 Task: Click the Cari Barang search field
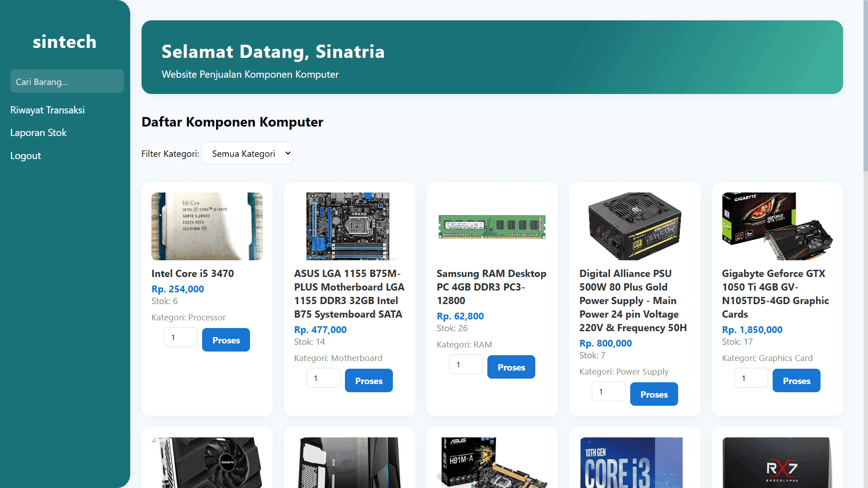pyautogui.click(x=67, y=81)
